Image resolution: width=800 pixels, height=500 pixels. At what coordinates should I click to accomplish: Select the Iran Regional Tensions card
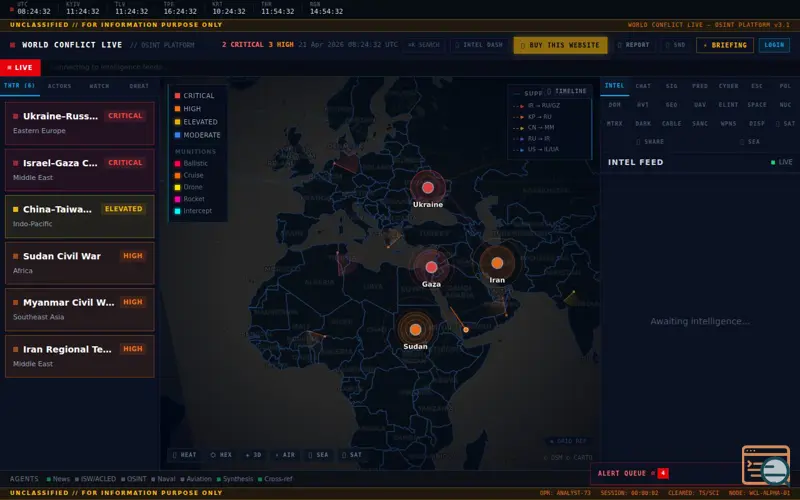coord(80,356)
